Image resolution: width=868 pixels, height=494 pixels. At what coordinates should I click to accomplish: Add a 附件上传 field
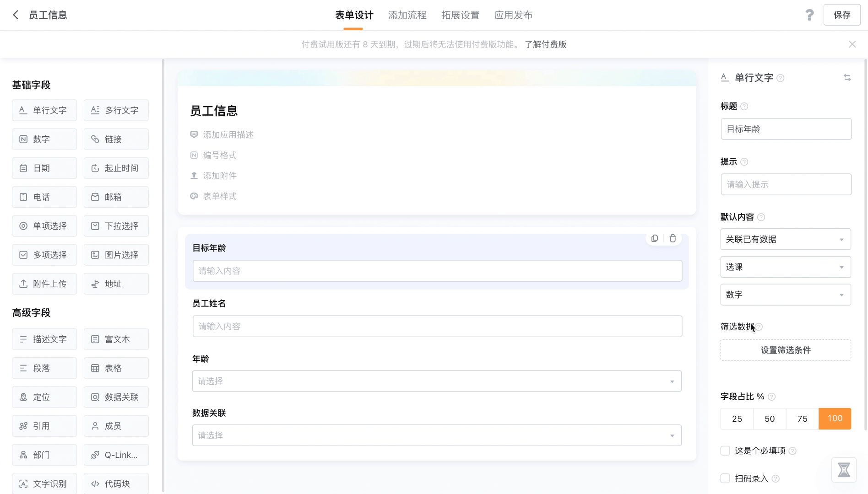[44, 284]
